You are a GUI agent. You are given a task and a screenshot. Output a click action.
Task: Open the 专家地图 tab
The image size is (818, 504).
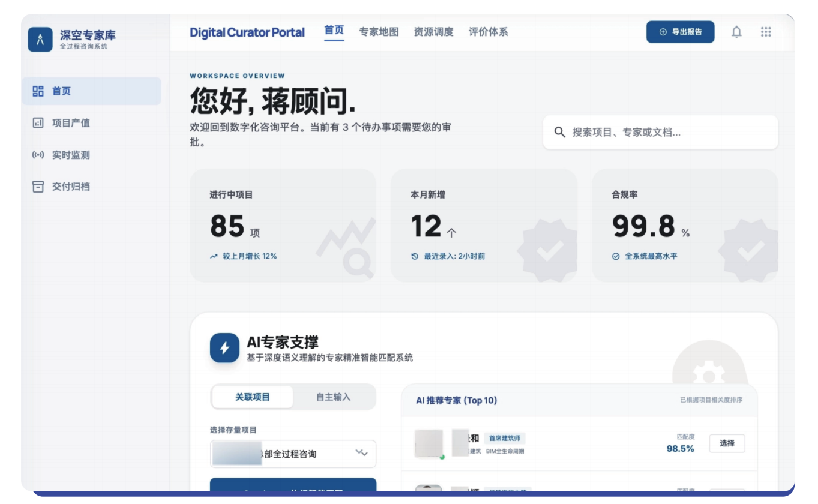click(379, 32)
